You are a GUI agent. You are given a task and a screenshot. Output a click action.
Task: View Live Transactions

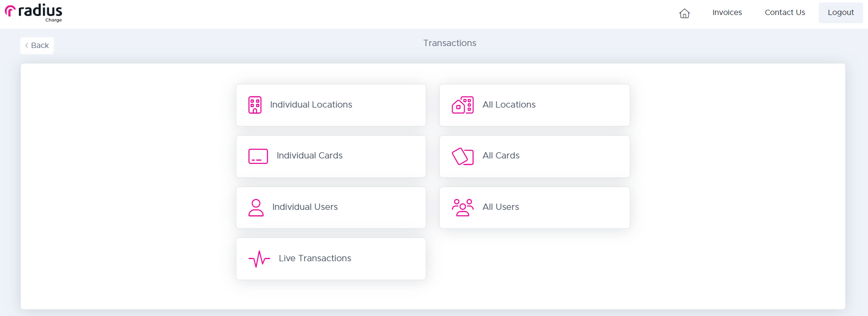(x=331, y=259)
